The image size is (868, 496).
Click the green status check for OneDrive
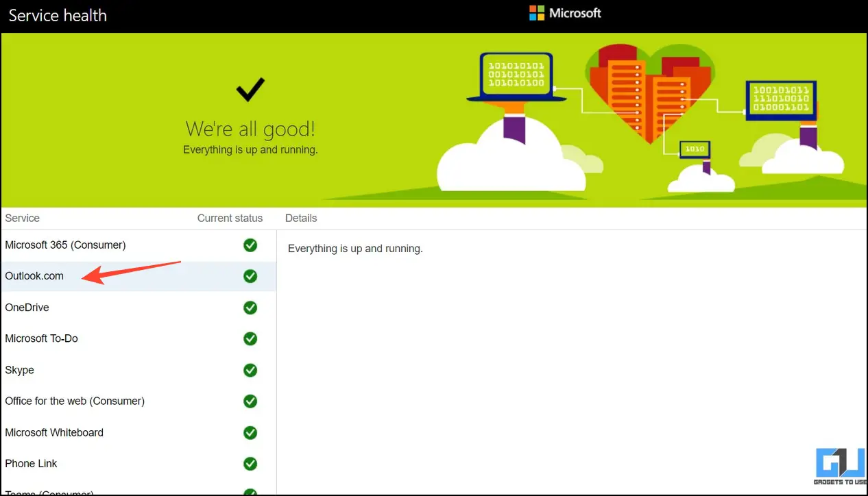[x=250, y=308]
